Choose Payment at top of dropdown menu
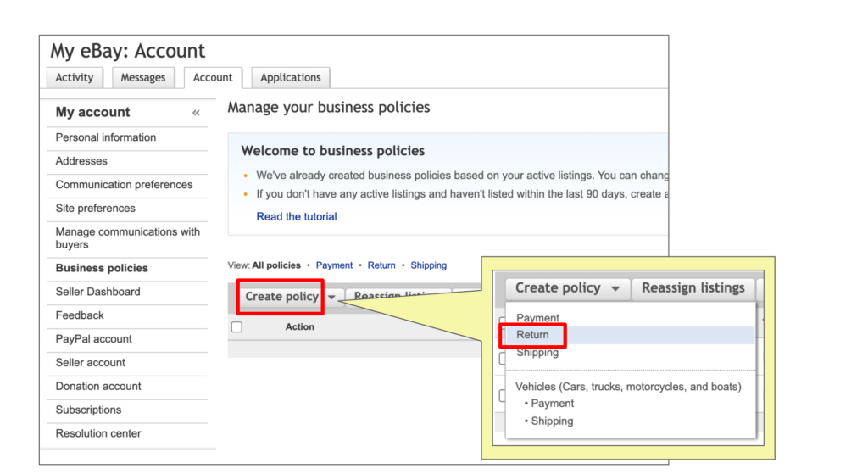The height and width of the screenshot is (474, 868). pyautogui.click(x=537, y=318)
